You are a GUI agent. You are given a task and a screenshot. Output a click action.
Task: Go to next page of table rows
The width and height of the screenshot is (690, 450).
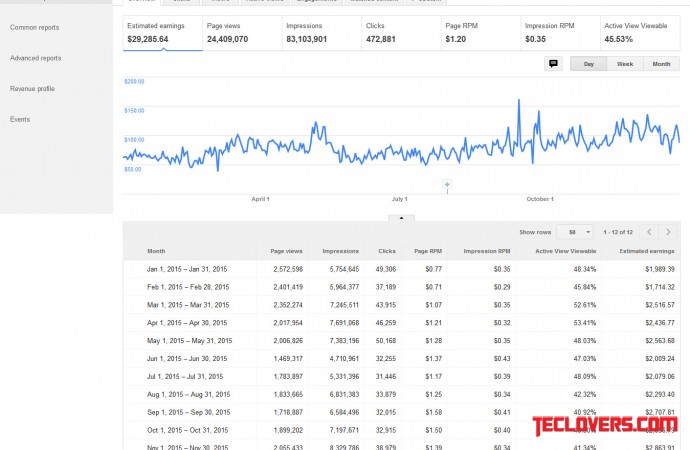pos(668,231)
